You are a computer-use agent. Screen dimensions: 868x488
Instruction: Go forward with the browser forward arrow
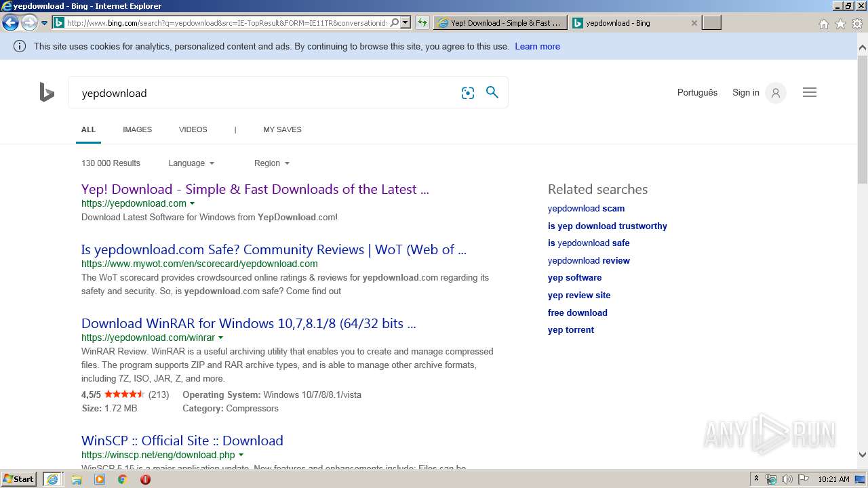tap(28, 23)
